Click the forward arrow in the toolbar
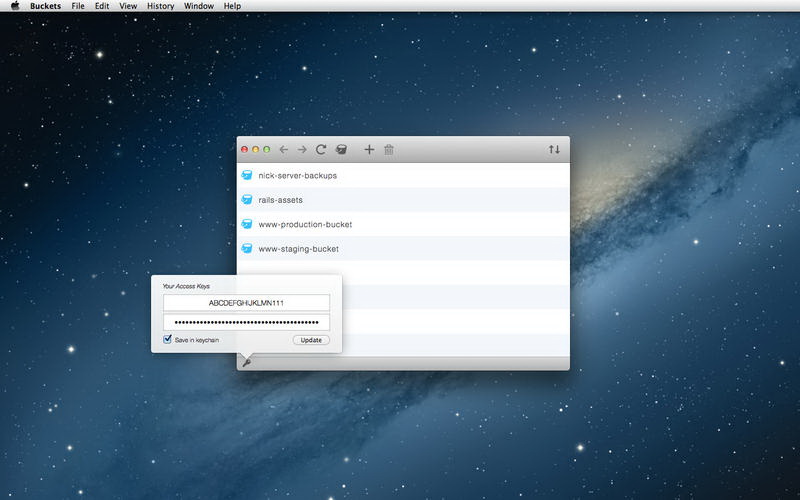800x500 pixels. pos(302,150)
